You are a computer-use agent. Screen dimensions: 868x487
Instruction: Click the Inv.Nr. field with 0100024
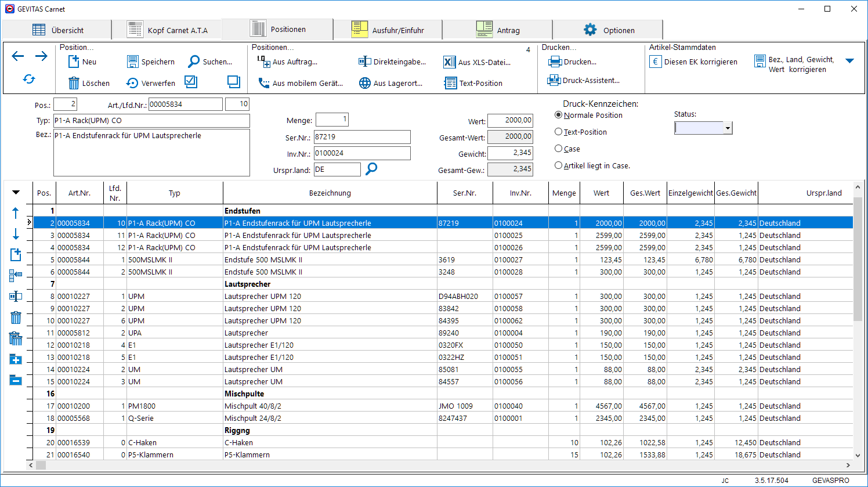point(362,153)
